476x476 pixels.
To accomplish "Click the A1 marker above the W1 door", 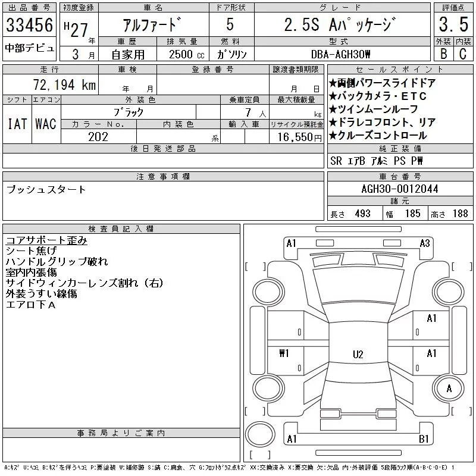I will click(431, 318).
